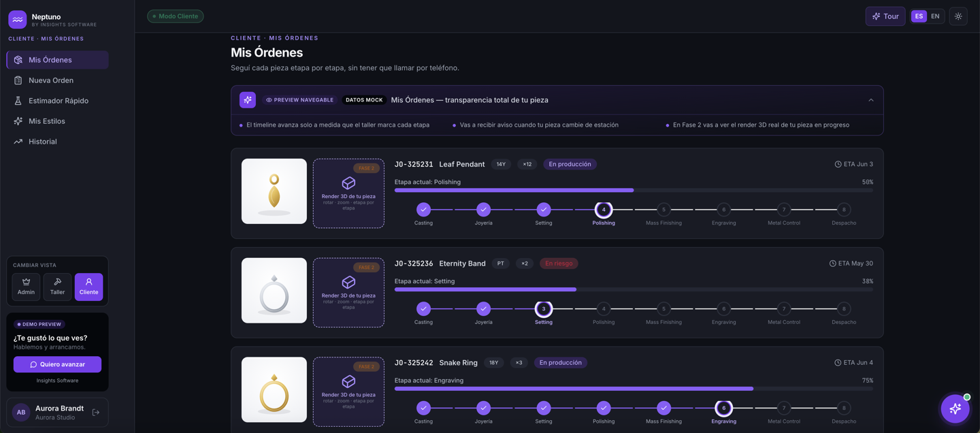Click the light theme sun icon

[x=958, y=16]
